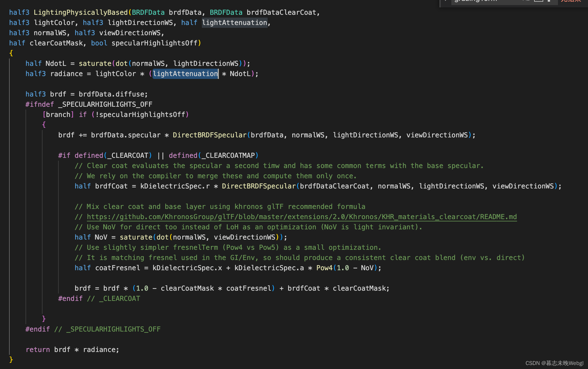The image size is (588, 369).
Task: Click the bool keyword in parameters
Action: pyautogui.click(x=99, y=43)
